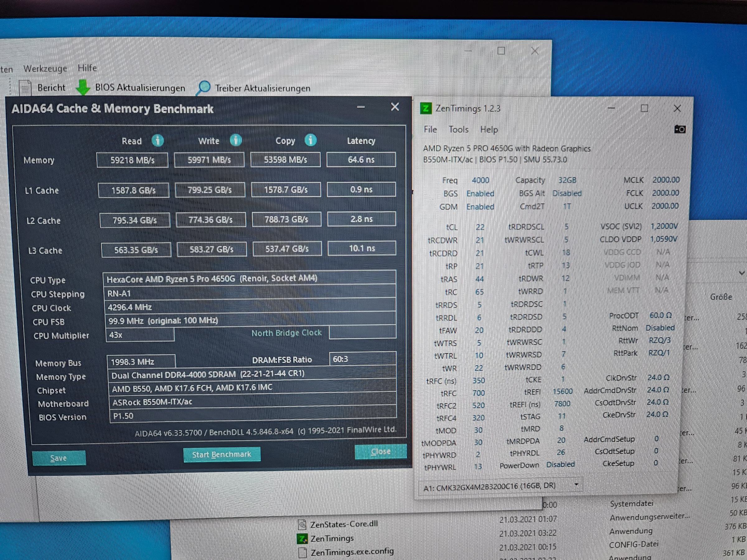The image size is (747, 560).
Task: Open the Werkzeuge menu in AIDA64
Action: [x=45, y=68]
